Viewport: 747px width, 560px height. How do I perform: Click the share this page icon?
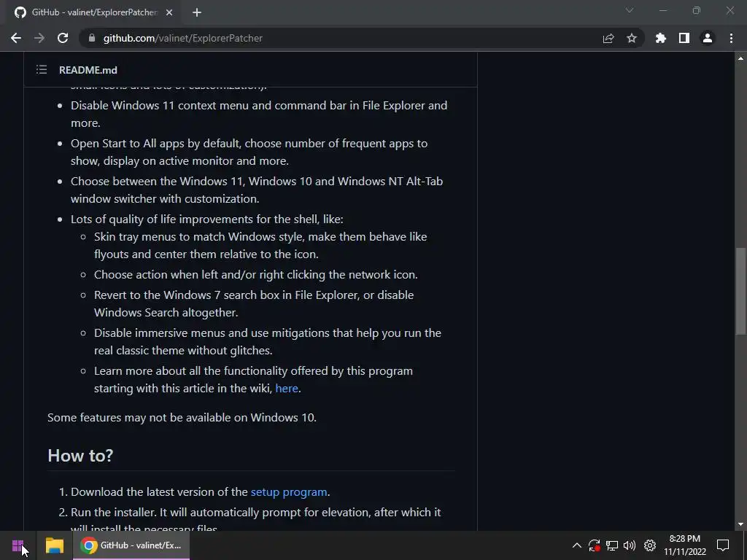click(608, 38)
